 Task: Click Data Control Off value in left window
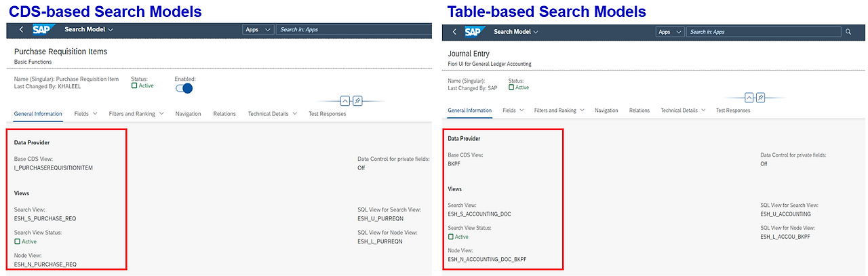pos(361,167)
